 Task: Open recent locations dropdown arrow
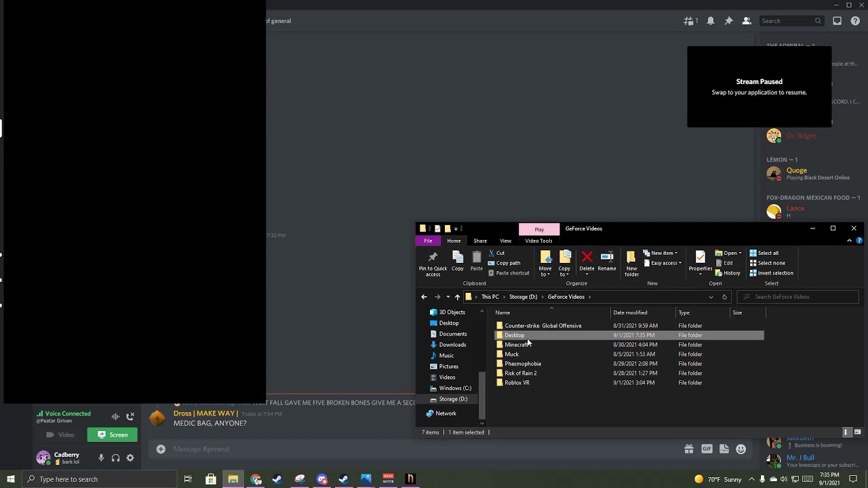[x=448, y=297]
